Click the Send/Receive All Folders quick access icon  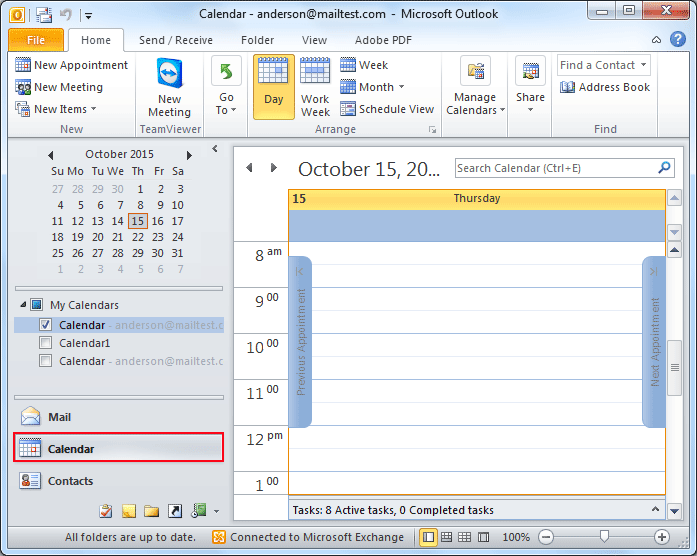(44, 15)
